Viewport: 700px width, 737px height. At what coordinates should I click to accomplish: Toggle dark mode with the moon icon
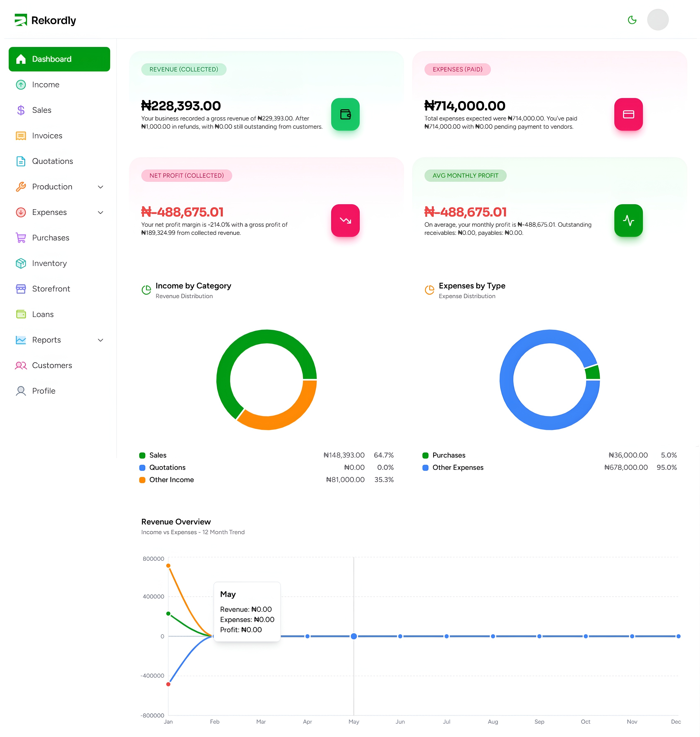click(x=632, y=20)
